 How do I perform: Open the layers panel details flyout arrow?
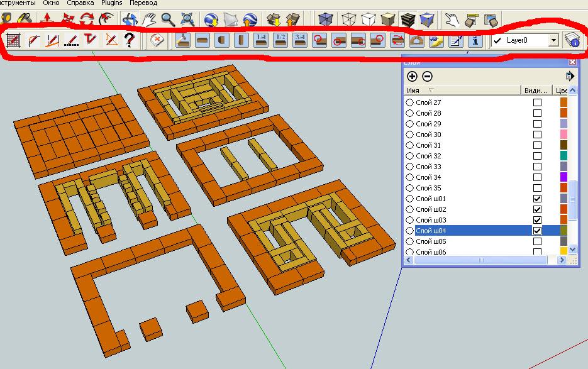570,76
